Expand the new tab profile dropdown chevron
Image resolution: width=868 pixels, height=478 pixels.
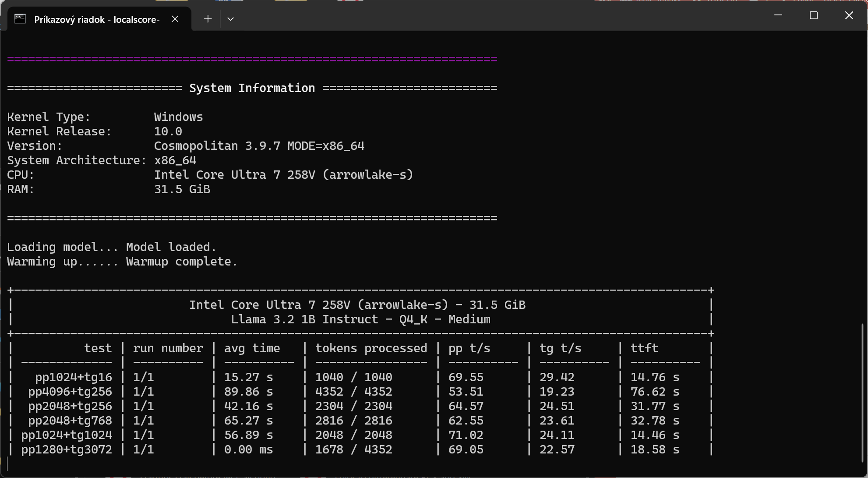tap(230, 19)
